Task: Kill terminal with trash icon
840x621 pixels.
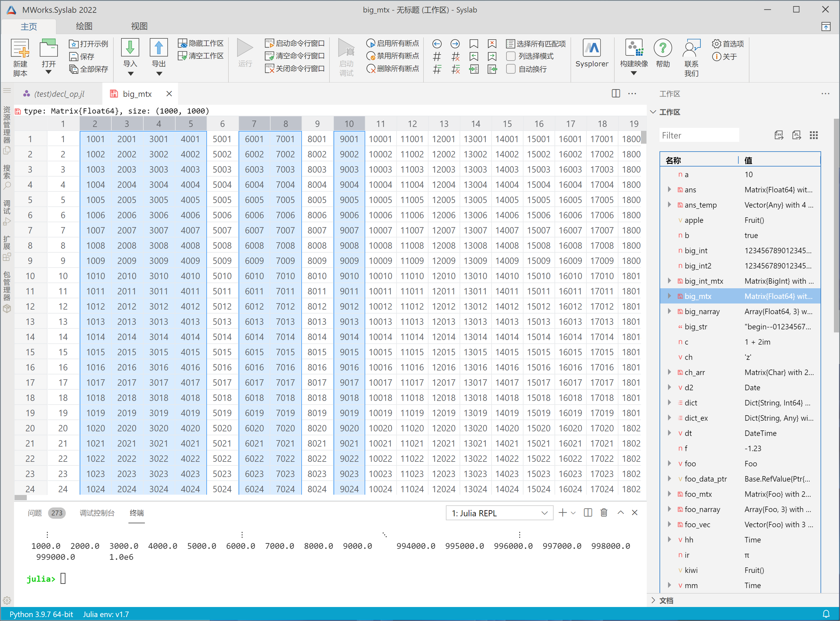Action: pos(604,513)
